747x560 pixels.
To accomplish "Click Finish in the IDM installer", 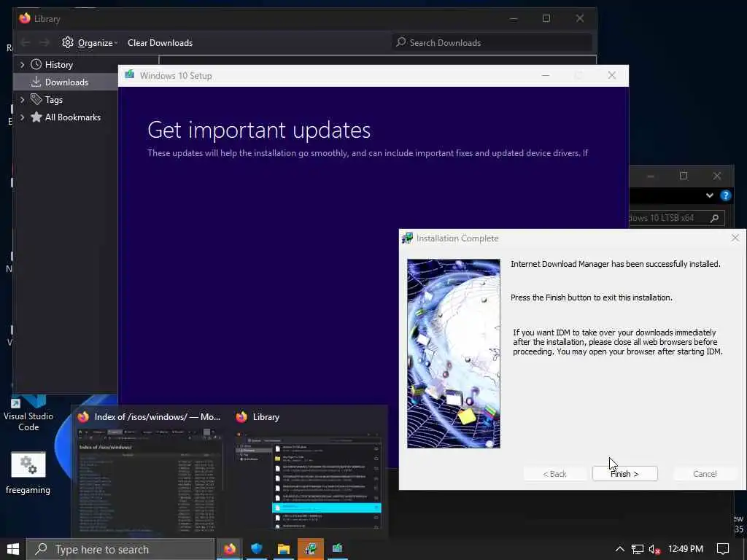I will tap(624, 474).
